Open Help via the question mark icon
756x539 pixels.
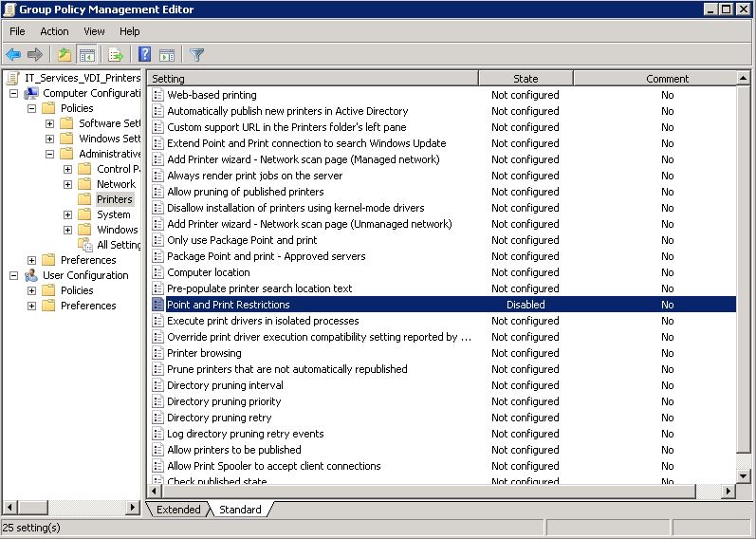coord(145,55)
